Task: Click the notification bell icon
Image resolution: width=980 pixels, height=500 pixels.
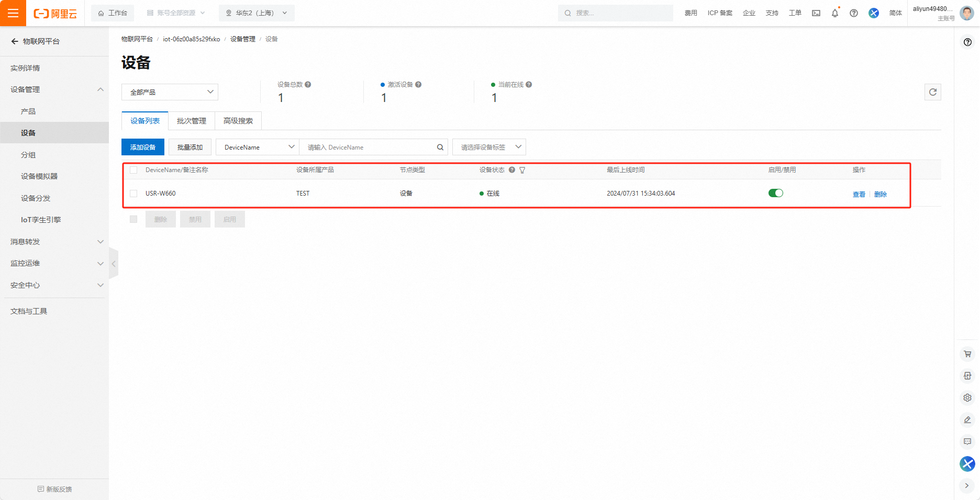Action: 835,13
